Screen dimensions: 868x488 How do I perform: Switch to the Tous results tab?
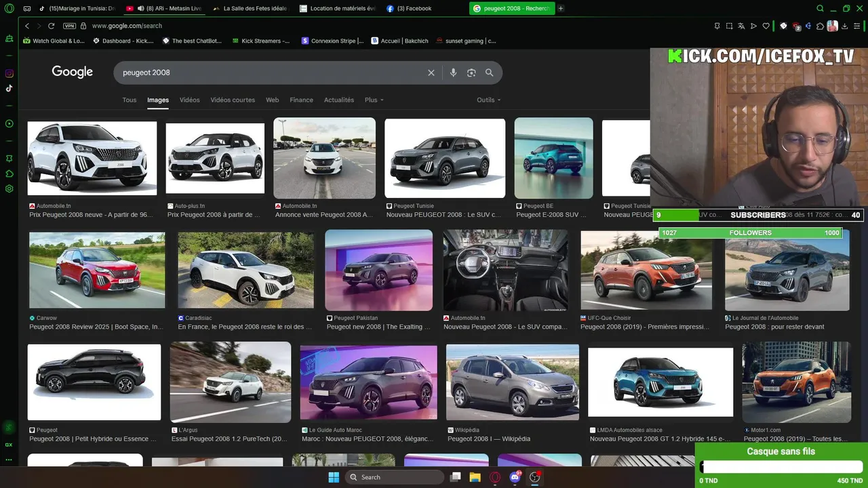pos(130,100)
